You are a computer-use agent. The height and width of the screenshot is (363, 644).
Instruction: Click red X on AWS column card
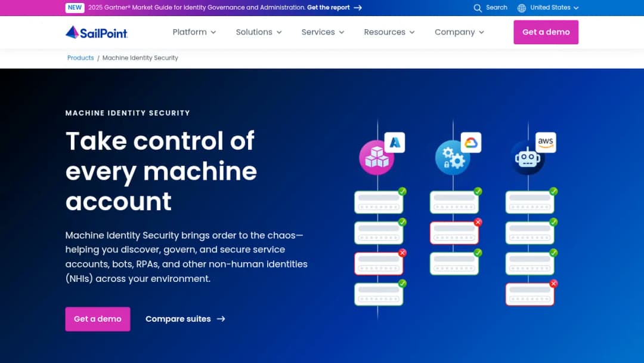(553, 283)
